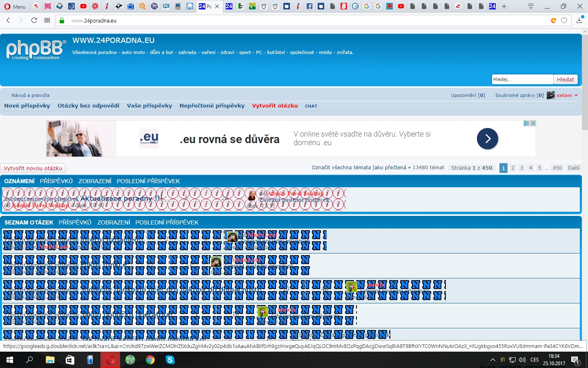Click the blue arrow in the .eu advertisement
588x368 pixels.
487,139
